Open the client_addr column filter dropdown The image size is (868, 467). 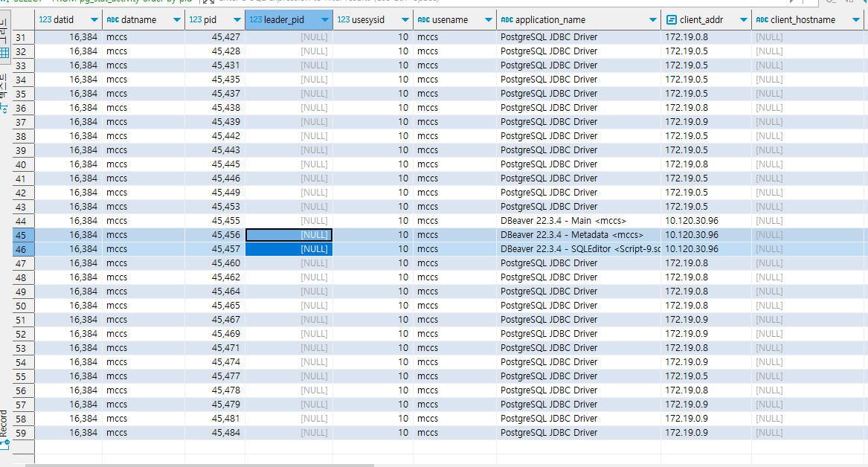click(744, 20)
